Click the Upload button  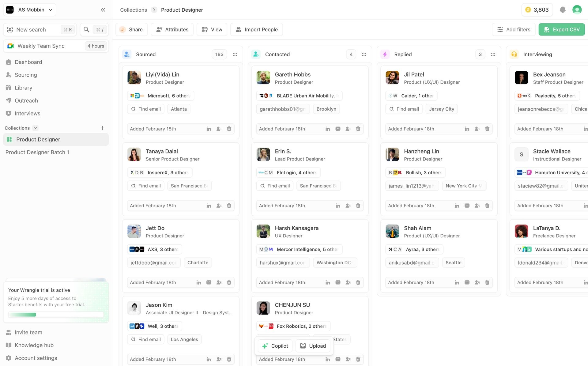[313, 346]
